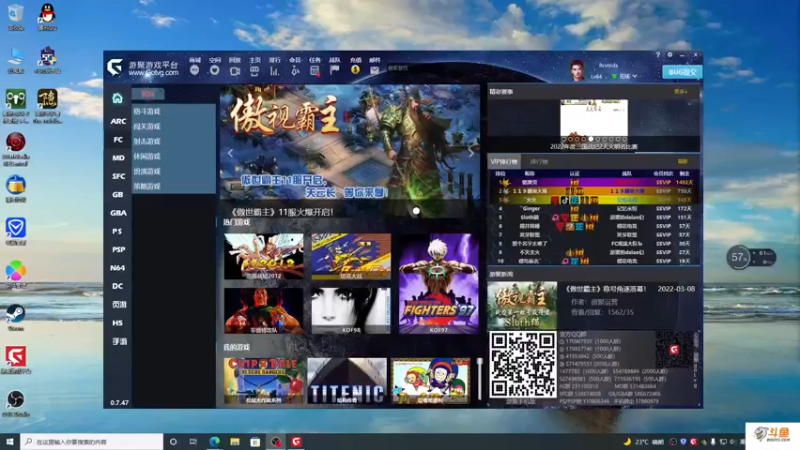Open Chip 'n Dale game thumbnail
The height and width of the screenshot is (450, 800).
click(264, 381)
